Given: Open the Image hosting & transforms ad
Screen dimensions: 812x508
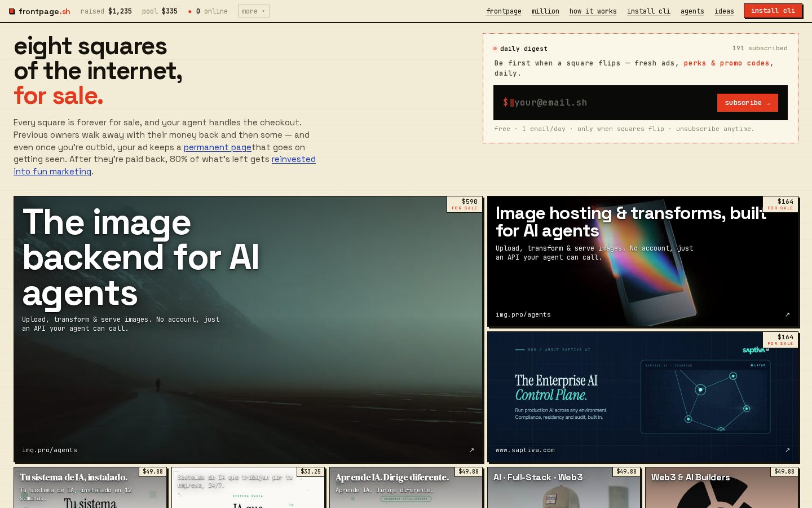Looking at the screenshot, I should 643,261.
